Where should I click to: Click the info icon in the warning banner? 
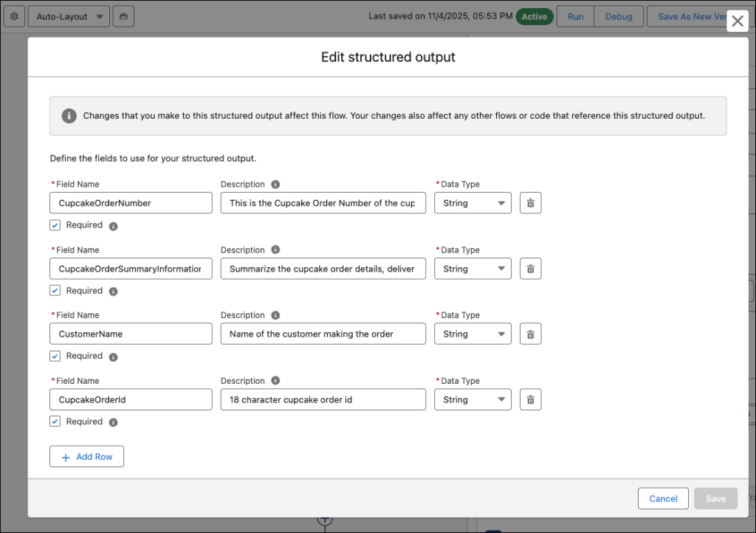click(x=68, y=116)
